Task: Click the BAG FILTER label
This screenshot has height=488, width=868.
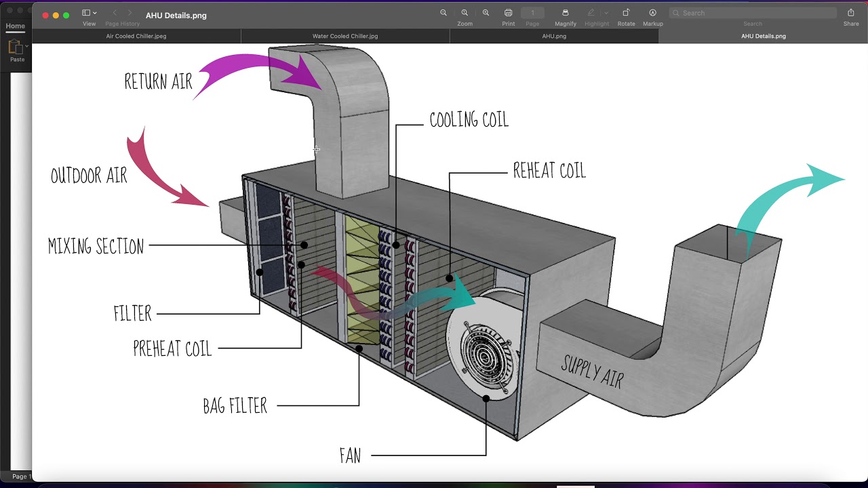Action: (x=235, y=406)
